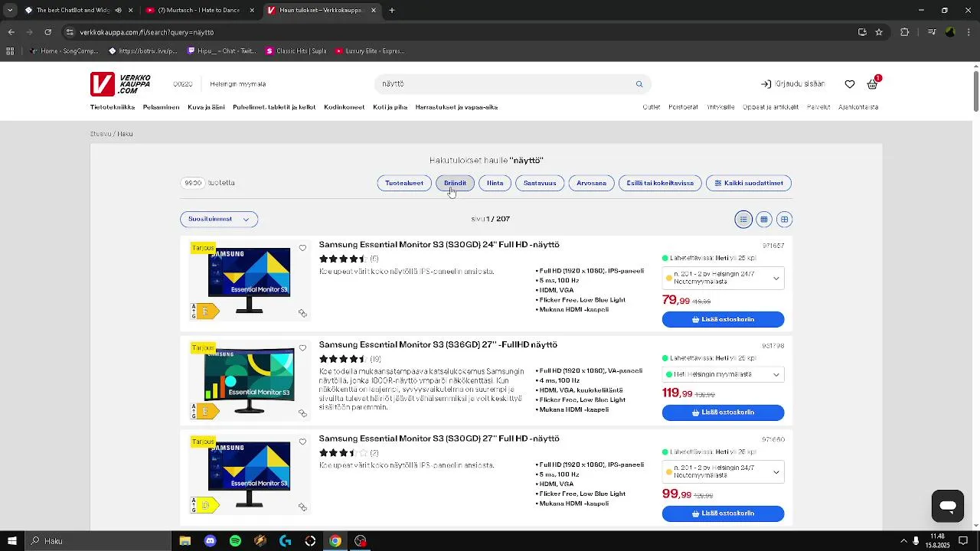Reload the page in Chrome
Screen dimensions: 980x551
(47, 32)
